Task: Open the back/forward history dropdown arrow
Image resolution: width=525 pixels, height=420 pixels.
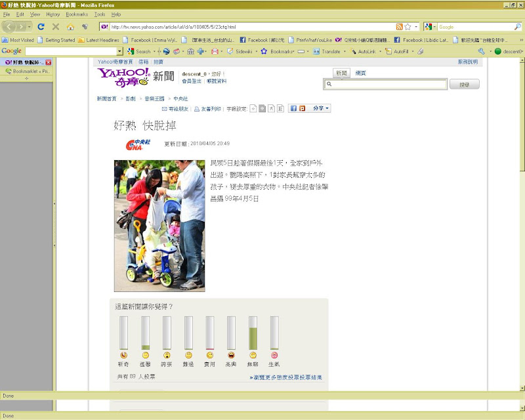Action: (x=30, y=27)
